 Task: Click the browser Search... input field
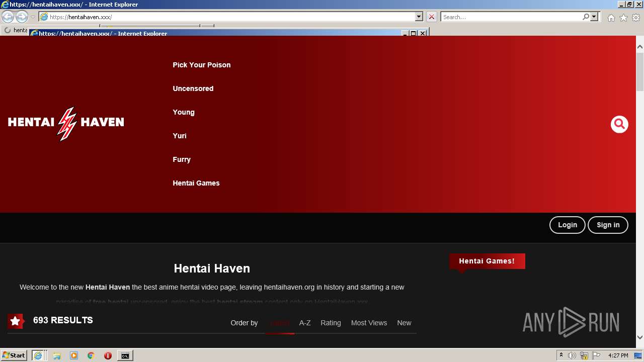[511, 17]
